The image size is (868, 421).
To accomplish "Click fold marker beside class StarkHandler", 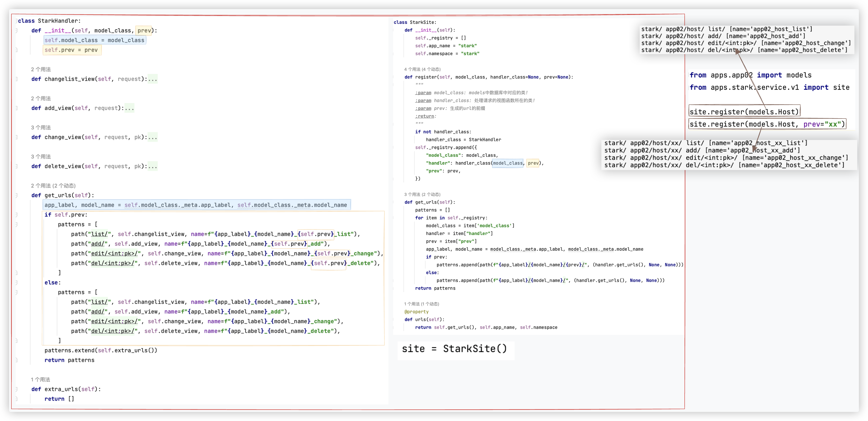I will 16,21.
